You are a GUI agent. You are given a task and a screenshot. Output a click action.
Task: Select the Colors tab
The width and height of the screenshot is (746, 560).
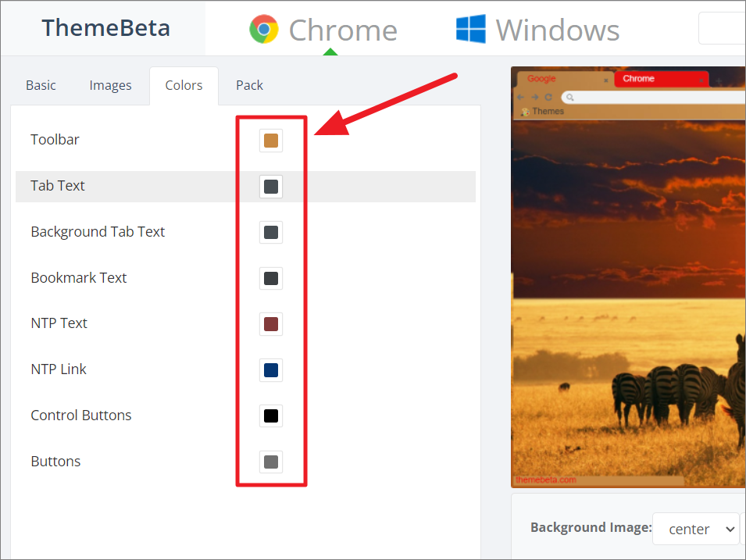point(184,85)
